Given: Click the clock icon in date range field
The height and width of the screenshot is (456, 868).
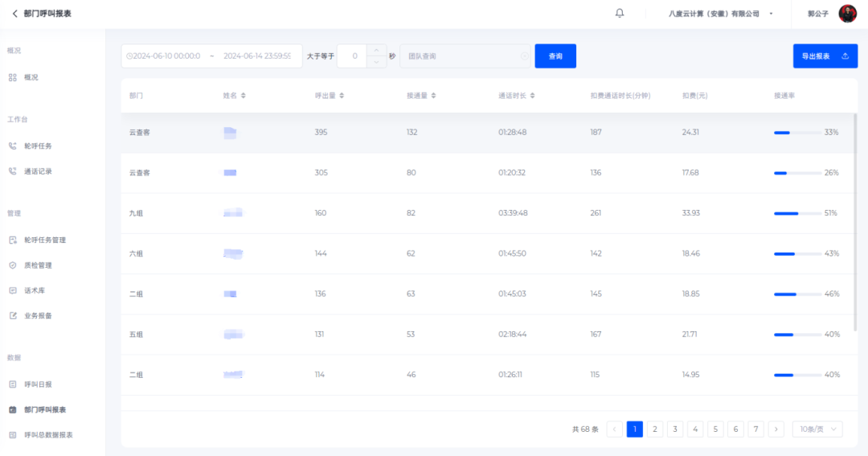Looking at the screenshot, I should (129, 56).
